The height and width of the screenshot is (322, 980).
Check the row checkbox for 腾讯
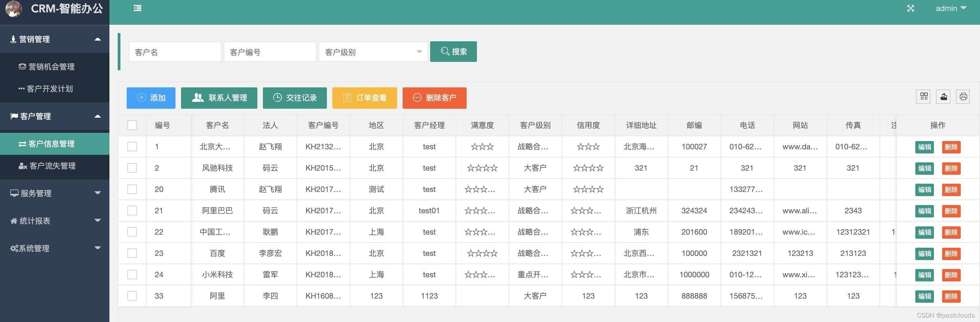pyautogui.click(x=132, y=189)
